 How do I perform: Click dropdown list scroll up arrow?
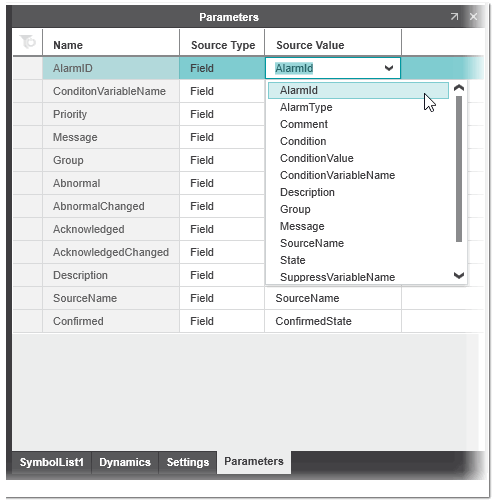(459, 88)
